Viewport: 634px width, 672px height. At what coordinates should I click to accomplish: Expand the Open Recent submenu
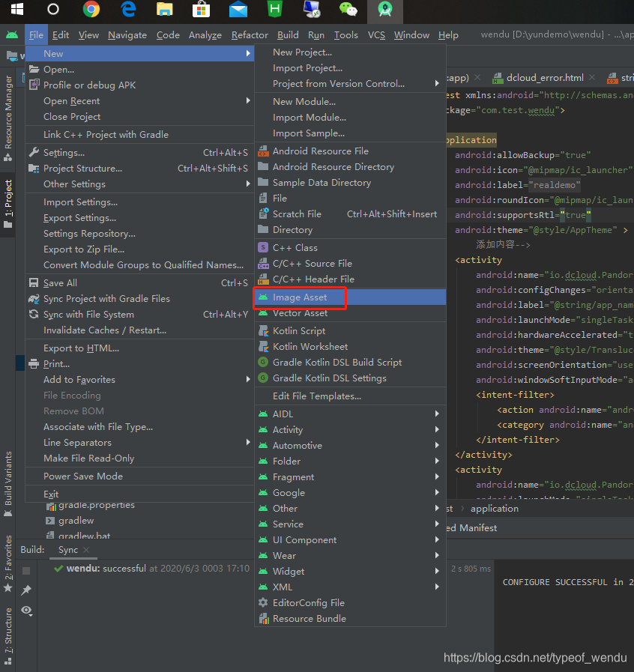tap(139, 100)
